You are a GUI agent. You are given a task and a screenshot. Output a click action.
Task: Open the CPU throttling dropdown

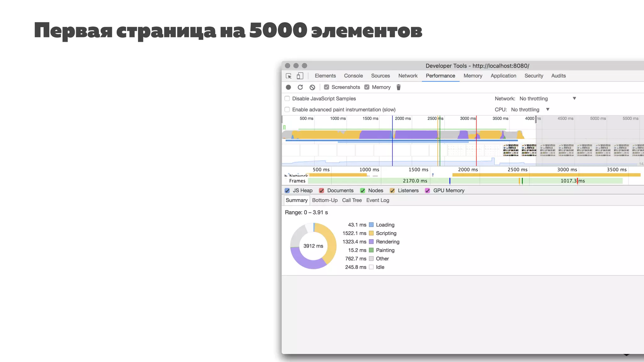(530, 109)
